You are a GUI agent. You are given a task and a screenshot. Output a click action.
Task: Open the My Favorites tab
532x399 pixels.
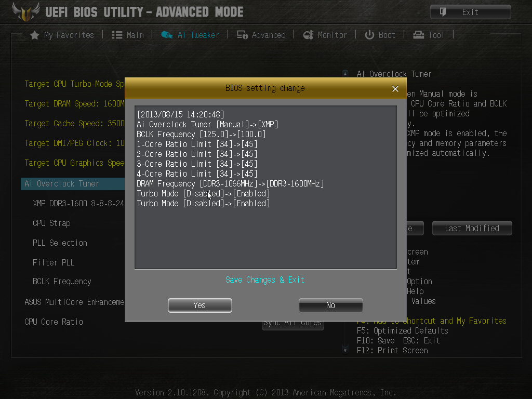coord(62,35)
